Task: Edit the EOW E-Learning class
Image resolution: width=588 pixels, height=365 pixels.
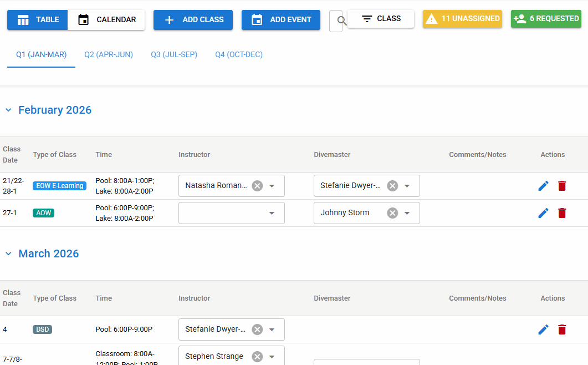Action: 543,186
